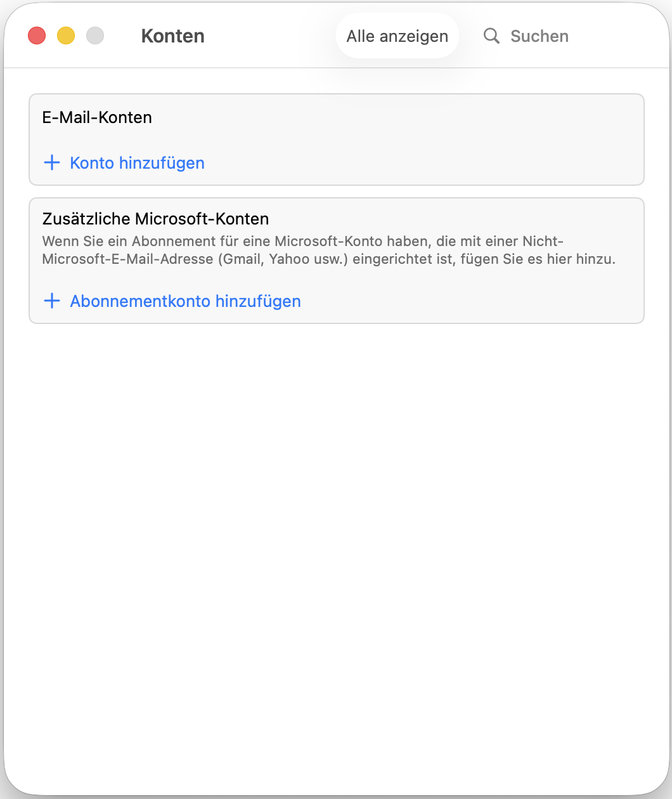
Task: Click the magnifying glass search icon
Action: click(491, 36)
